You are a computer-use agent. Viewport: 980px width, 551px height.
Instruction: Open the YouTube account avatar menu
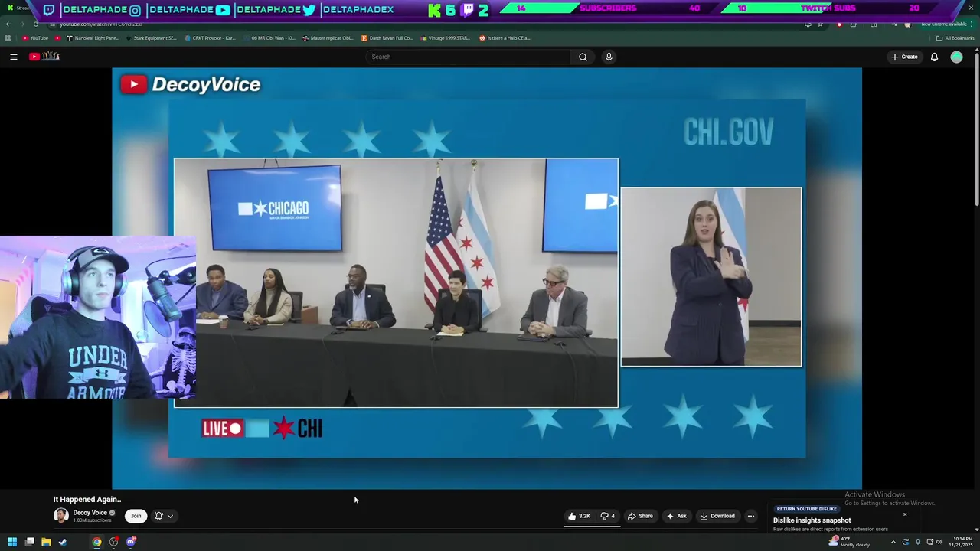[956, 57]
